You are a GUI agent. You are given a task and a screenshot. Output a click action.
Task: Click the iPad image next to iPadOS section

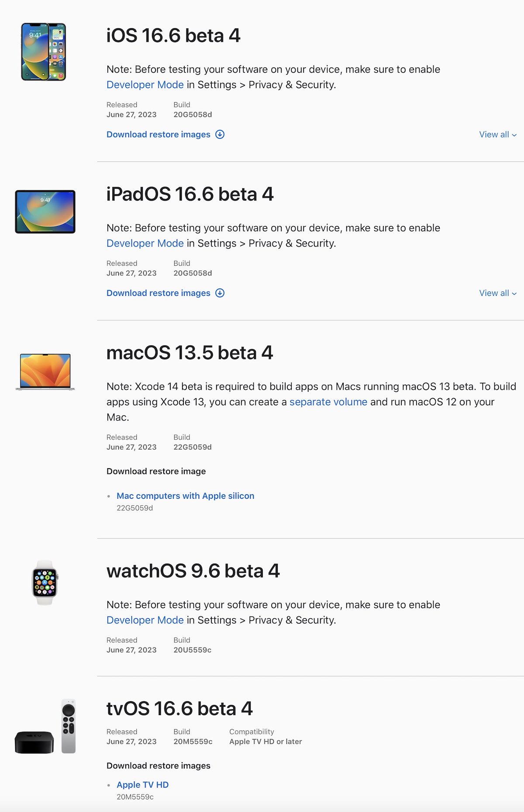pyautogui.click(x=45, y=212)
